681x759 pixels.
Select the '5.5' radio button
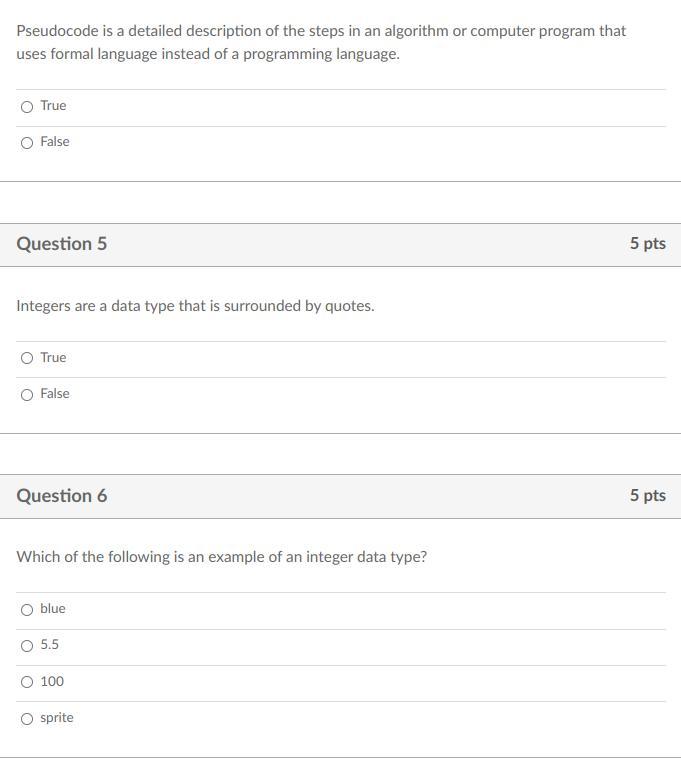coord(27,646)
